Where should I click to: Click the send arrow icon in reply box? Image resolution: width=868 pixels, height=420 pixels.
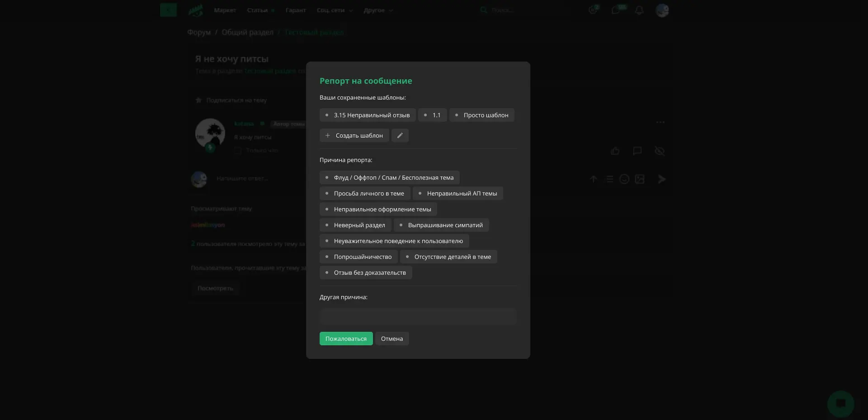(661, 179)
